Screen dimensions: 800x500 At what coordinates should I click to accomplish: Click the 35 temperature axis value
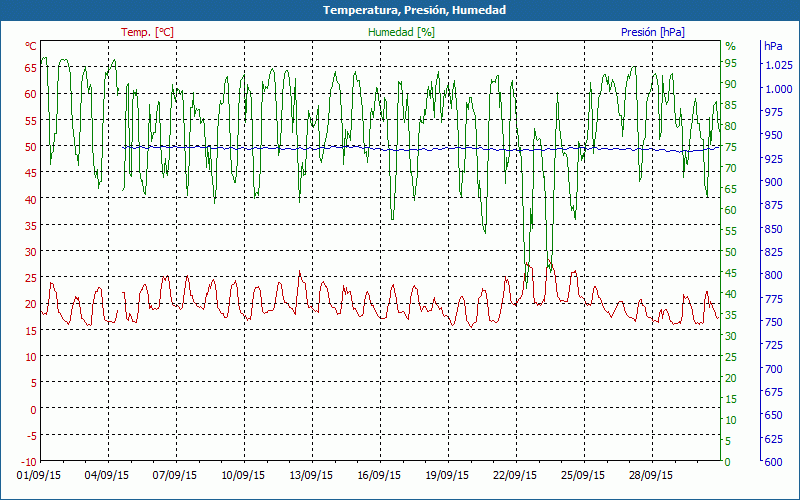31,226
